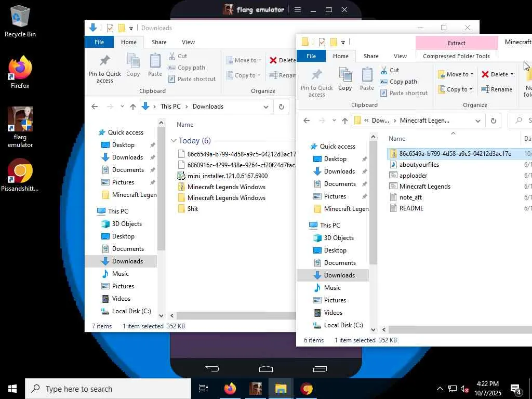Click Copy path in front window ribbon
The image size is (532, 399).
coord(398,82)
